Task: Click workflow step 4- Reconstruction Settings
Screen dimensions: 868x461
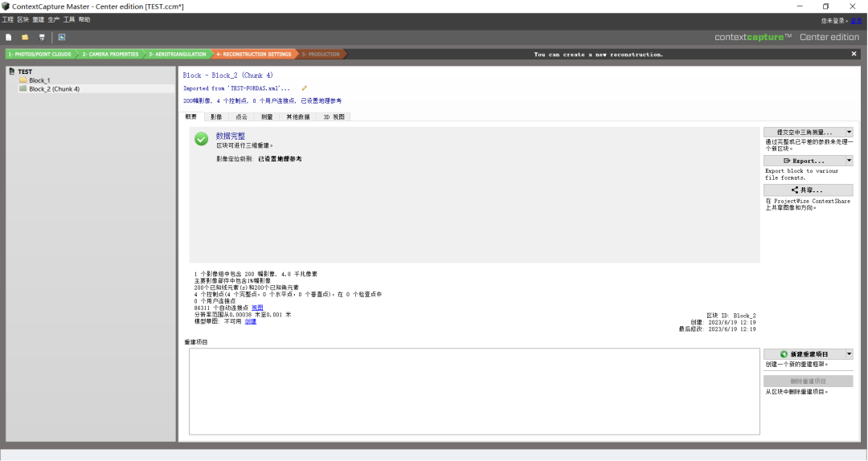Action: [253, 55]
